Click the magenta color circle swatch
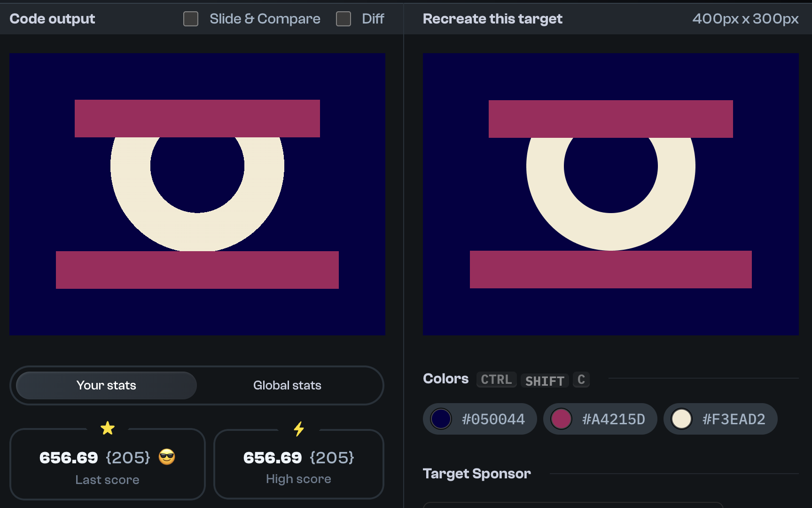This screenshot has width=812, height=508. (561, 419)
